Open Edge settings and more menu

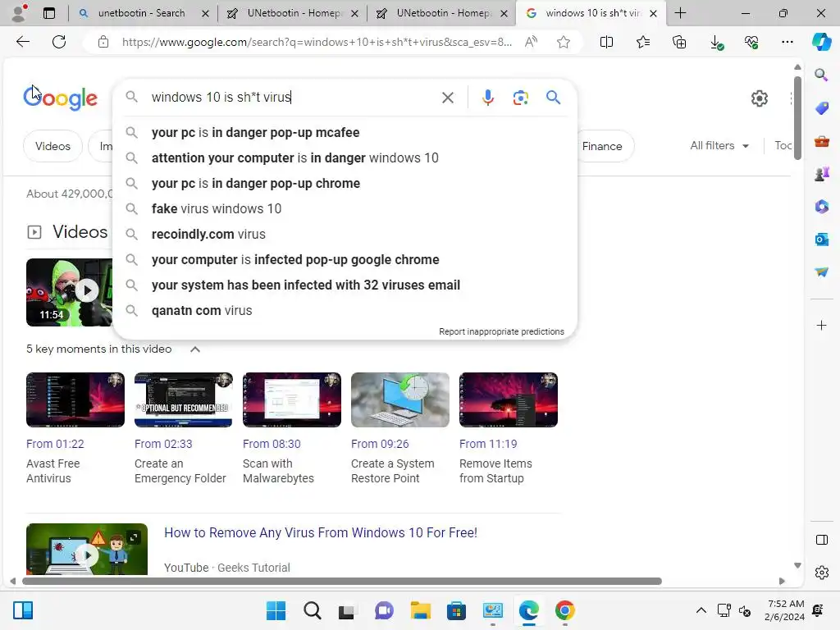787,42
